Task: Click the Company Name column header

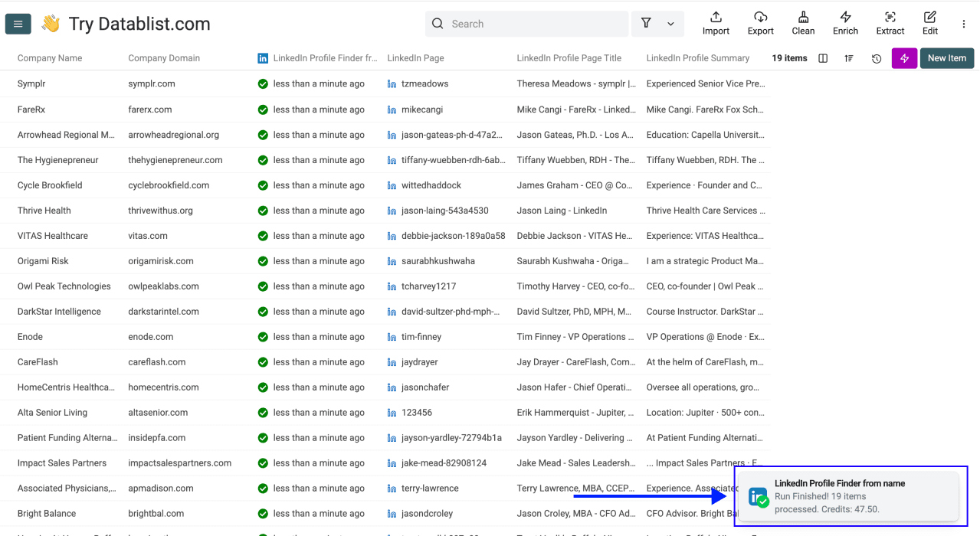Action: click(49, 57)
